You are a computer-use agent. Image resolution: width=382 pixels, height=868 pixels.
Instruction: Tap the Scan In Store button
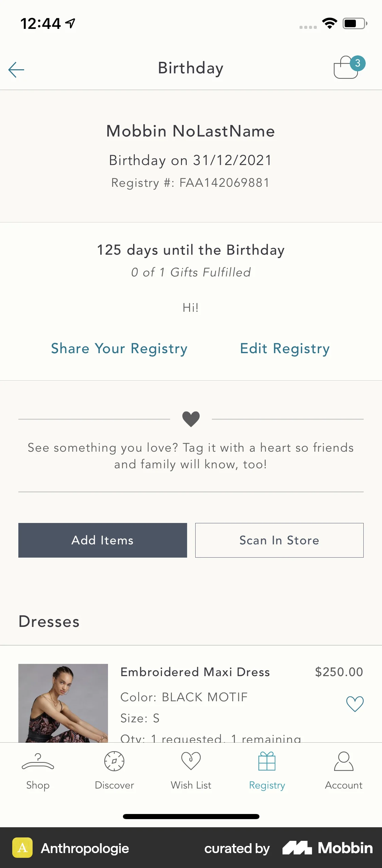click(279, 540)
